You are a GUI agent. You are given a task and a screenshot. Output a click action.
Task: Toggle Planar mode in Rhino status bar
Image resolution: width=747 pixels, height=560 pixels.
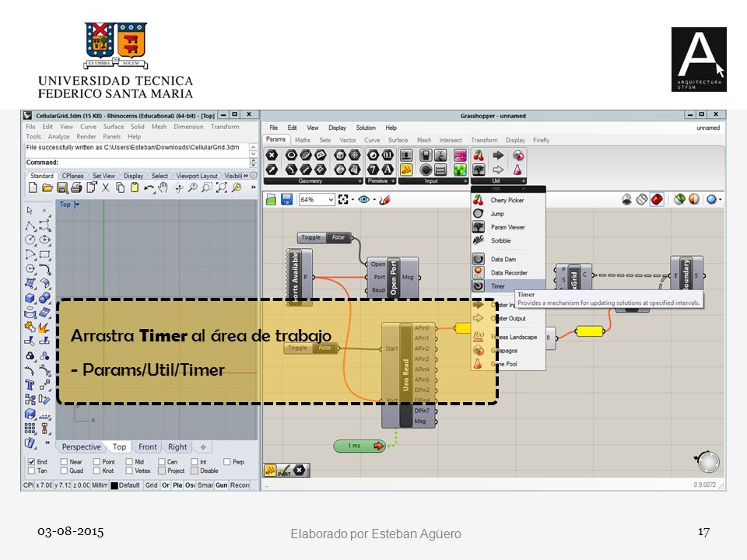(177, 485)
